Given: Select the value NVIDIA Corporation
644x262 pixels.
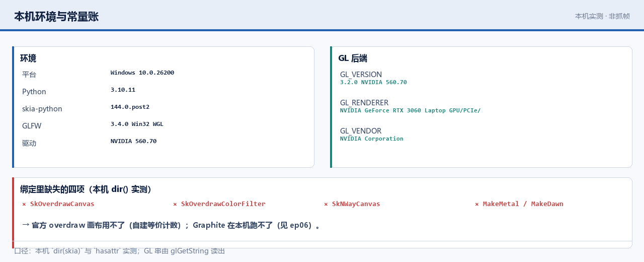Looking at the screenshot, I should click(371, 139).
